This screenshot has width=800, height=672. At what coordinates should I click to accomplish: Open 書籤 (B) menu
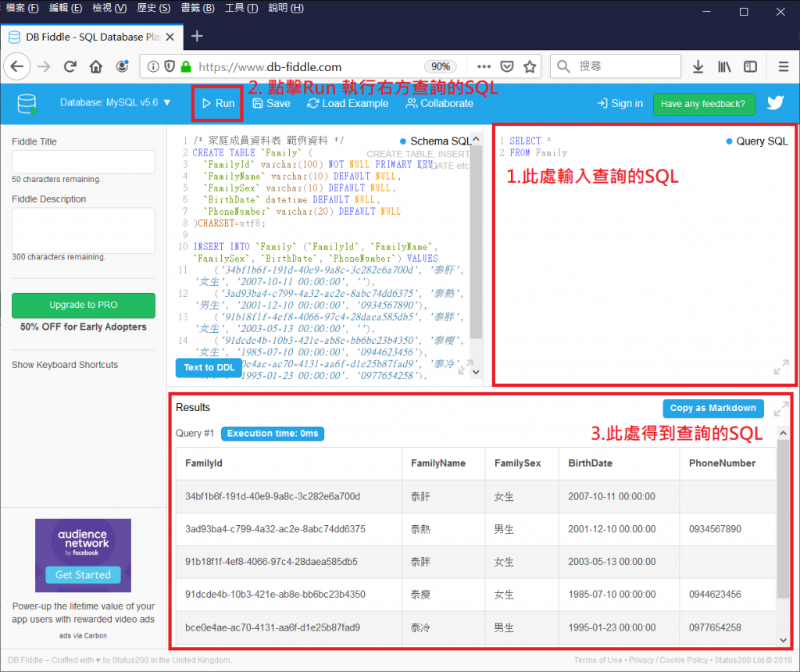click(x=198, y=8)
